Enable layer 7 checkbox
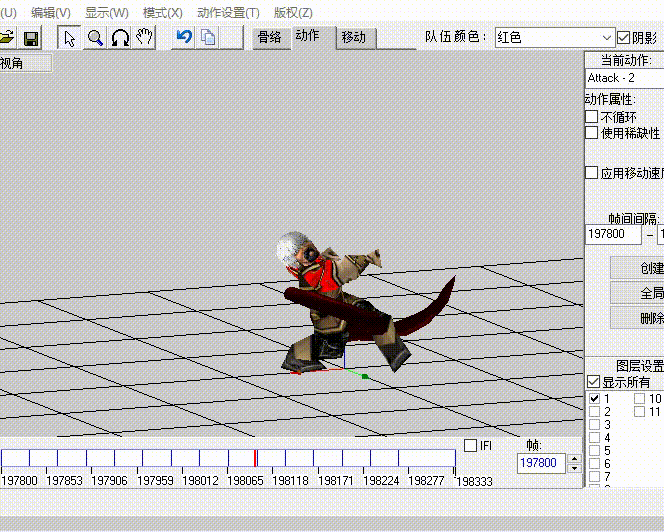The height and width of the screenshot is (532, 664). (x=595, y=476)
